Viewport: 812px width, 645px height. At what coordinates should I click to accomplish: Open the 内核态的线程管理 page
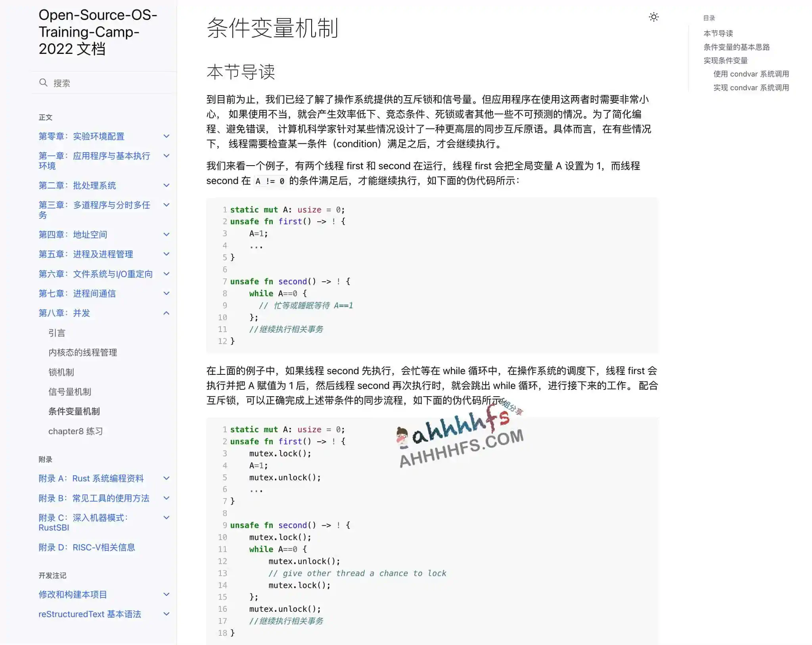83,352
